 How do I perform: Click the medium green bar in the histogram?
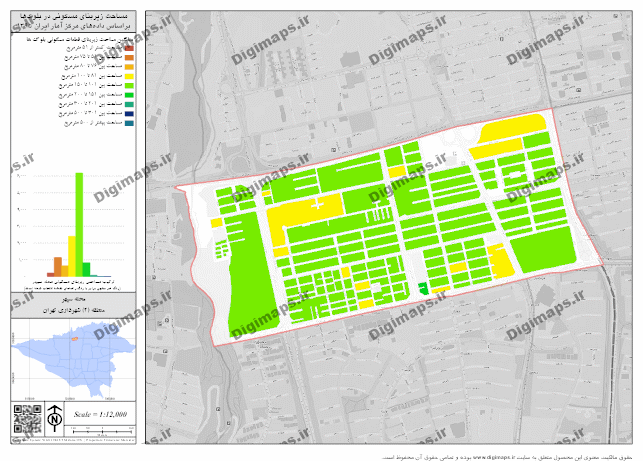tap(86, 269)
